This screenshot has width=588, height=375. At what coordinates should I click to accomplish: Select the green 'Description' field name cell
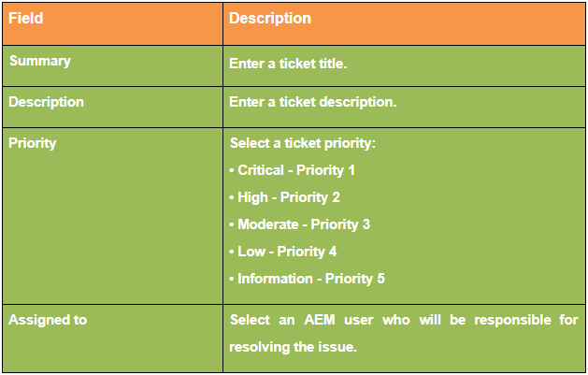(x=47, y=102)
